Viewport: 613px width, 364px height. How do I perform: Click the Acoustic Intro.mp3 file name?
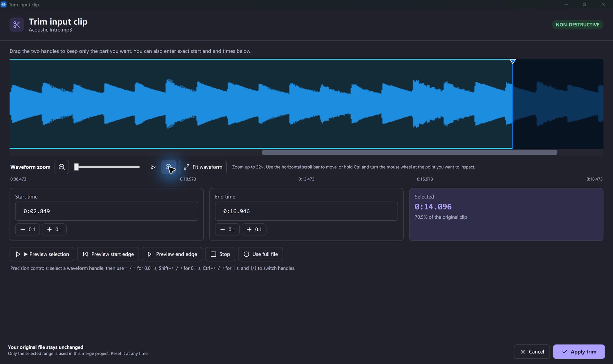tap(50, 30)
